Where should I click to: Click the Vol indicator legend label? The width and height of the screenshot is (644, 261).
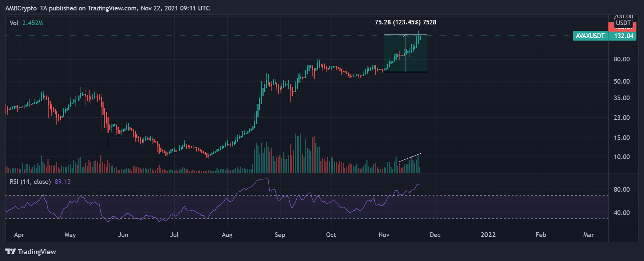click(x=14, y=23)
